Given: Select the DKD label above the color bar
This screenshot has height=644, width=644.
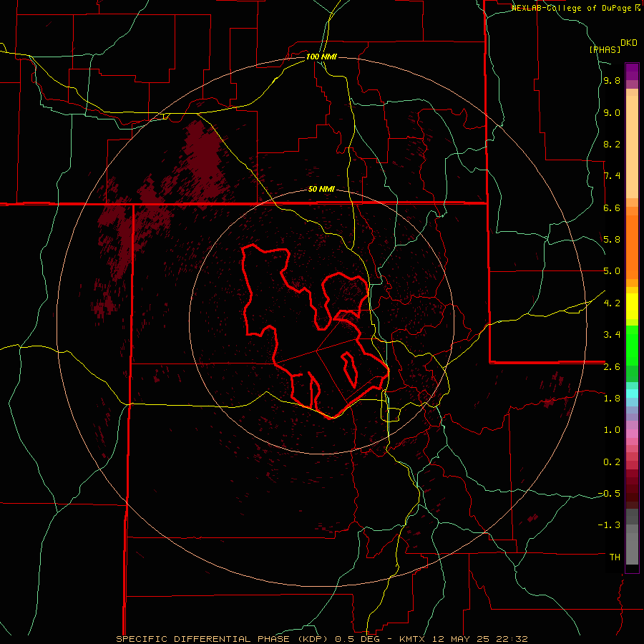Looking at the screenshot, I should pyautogui.click(x=629, y=43).
